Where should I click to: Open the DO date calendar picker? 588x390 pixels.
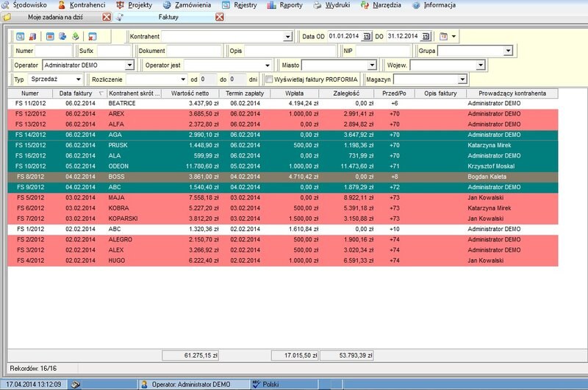pos(426,36)
